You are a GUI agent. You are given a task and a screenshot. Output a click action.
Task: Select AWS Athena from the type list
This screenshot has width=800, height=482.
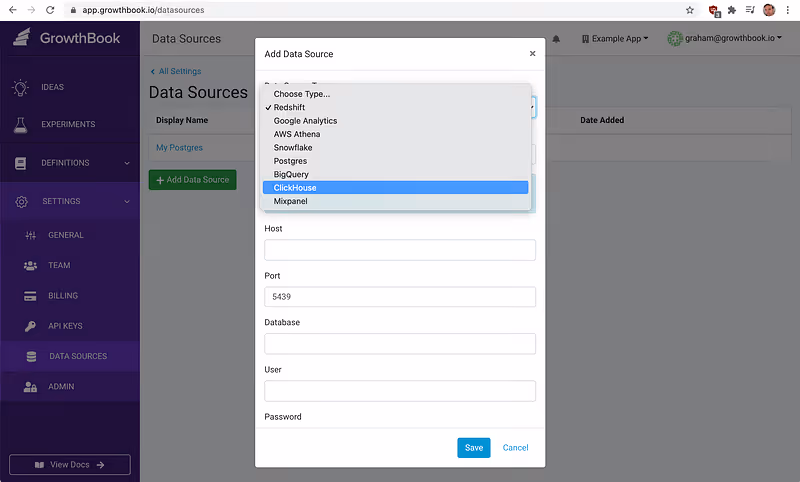(x=395, y=134)
